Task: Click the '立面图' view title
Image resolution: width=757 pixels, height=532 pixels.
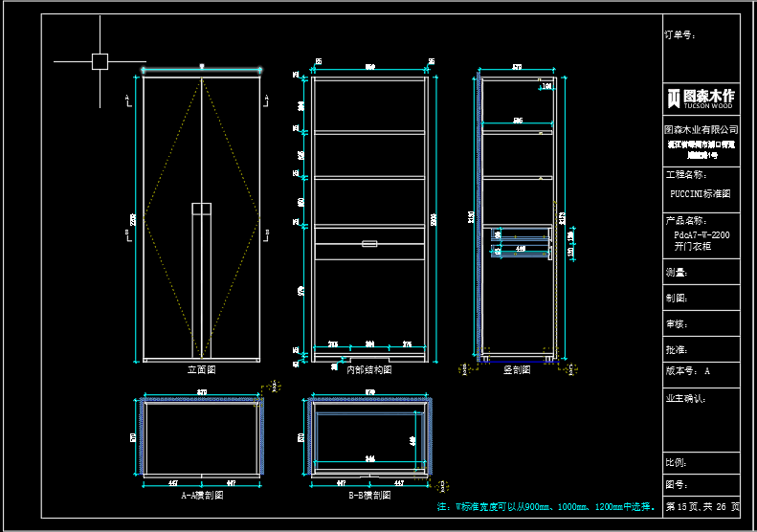Action: (x=201, y=369)
